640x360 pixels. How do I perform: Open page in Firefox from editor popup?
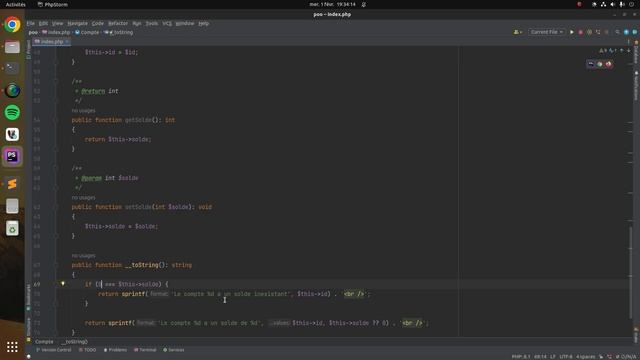[x=609, y=64]
